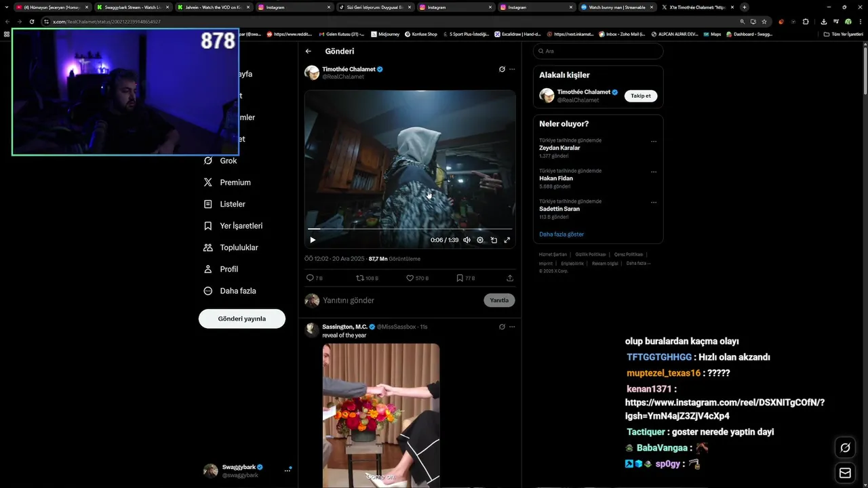Open Yer İşaretleri bookmarks page
Screen dimensions: 868x488
click(233, 226)
